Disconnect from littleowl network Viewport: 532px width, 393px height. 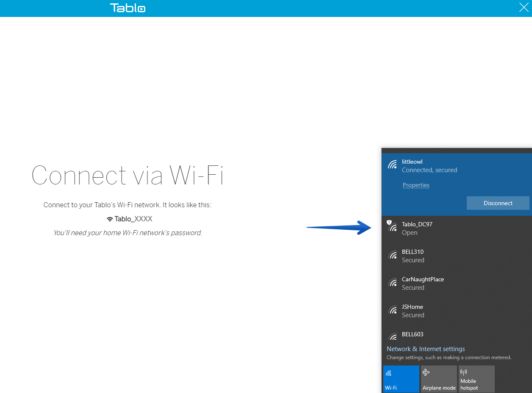click(498, 203)
